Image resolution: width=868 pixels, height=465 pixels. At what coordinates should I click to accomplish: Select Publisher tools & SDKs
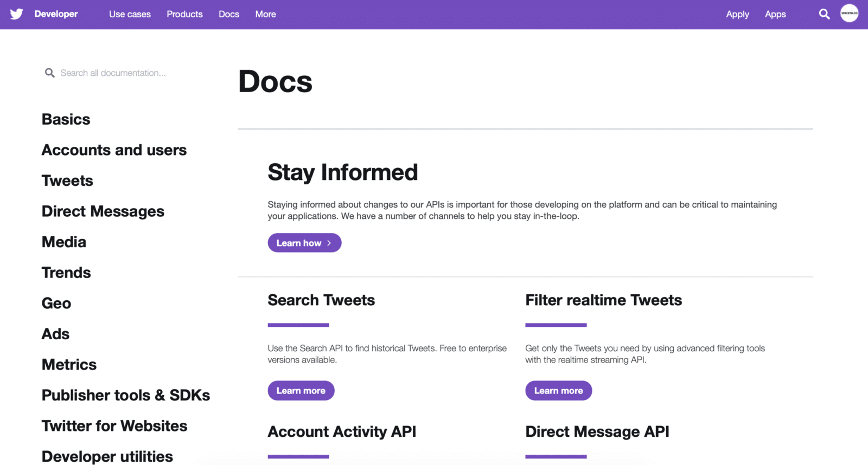(x=126, y=395)
